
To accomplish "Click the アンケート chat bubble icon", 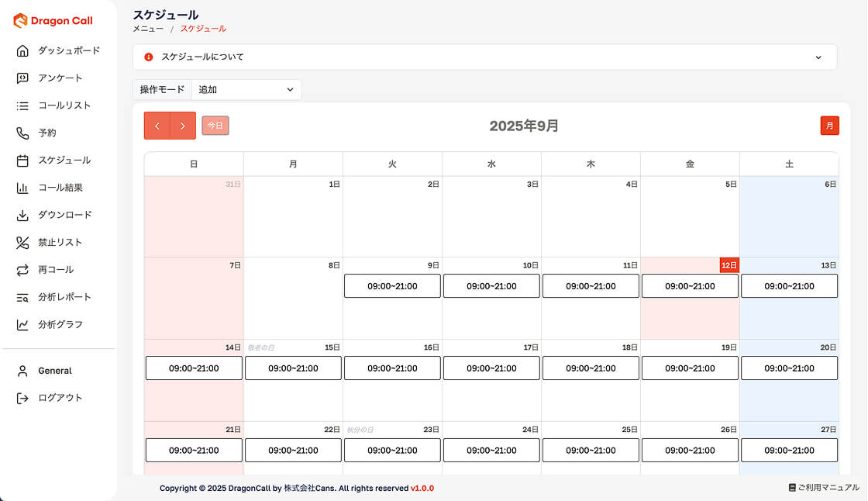I will [22, 78].
